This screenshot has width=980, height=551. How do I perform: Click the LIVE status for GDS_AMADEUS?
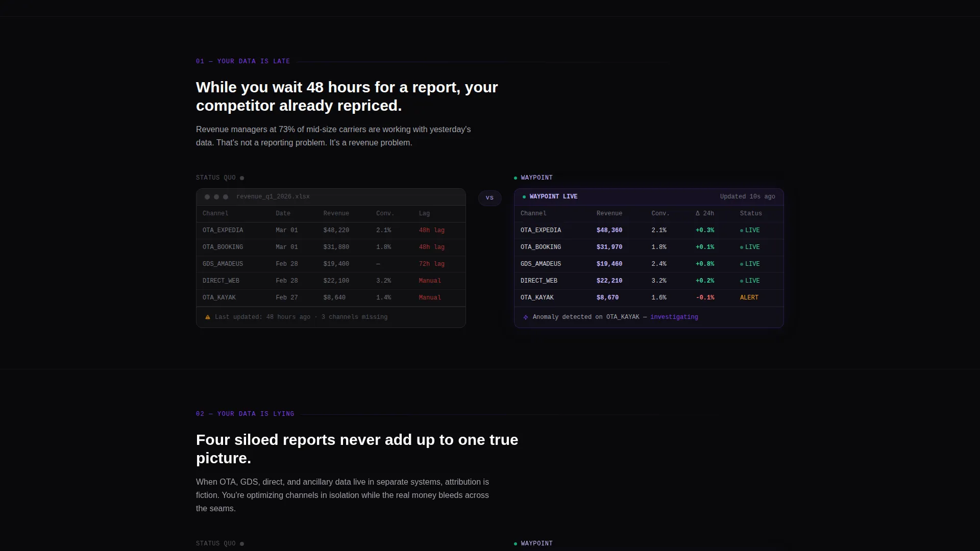750,264
